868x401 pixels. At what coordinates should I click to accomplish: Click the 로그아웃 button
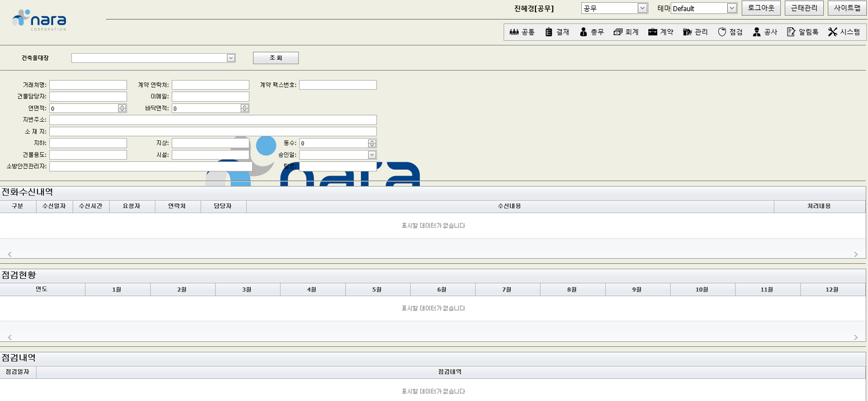761,8
